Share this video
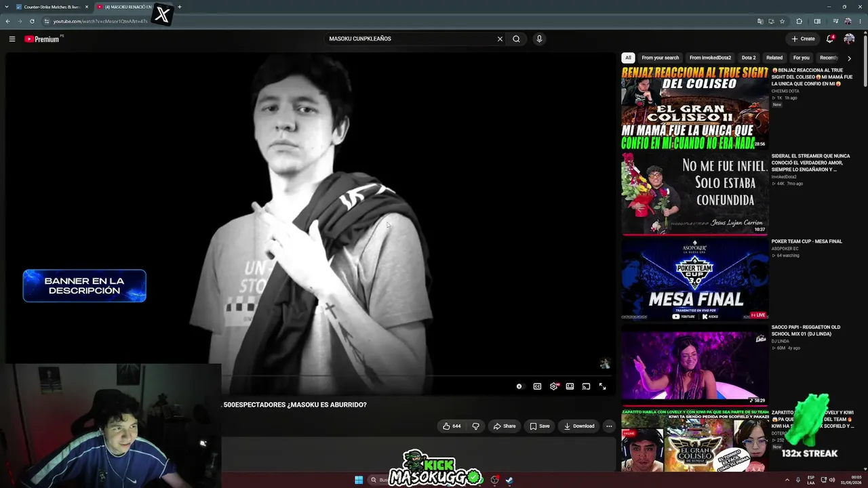The image size is (868, 488). [505, 426]
